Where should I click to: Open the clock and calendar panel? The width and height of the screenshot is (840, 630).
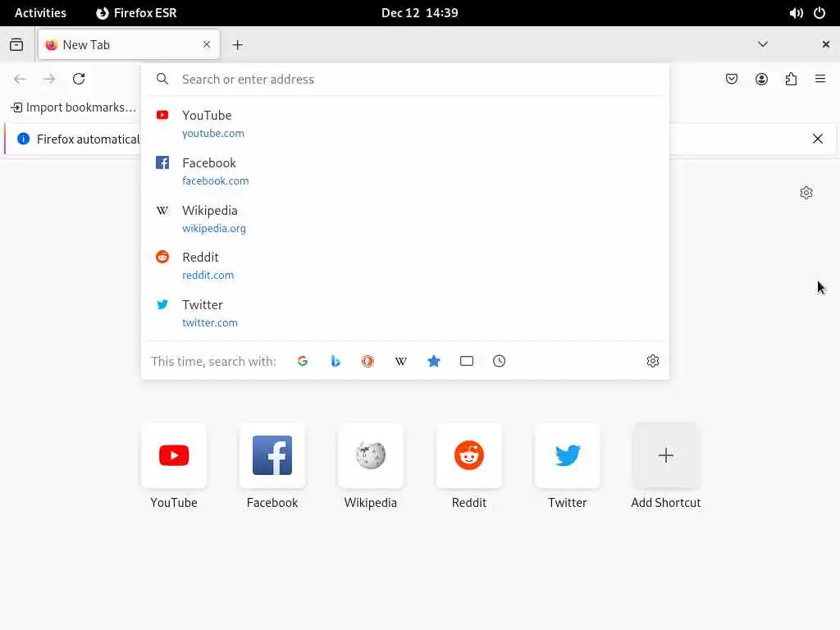point(420,13)
